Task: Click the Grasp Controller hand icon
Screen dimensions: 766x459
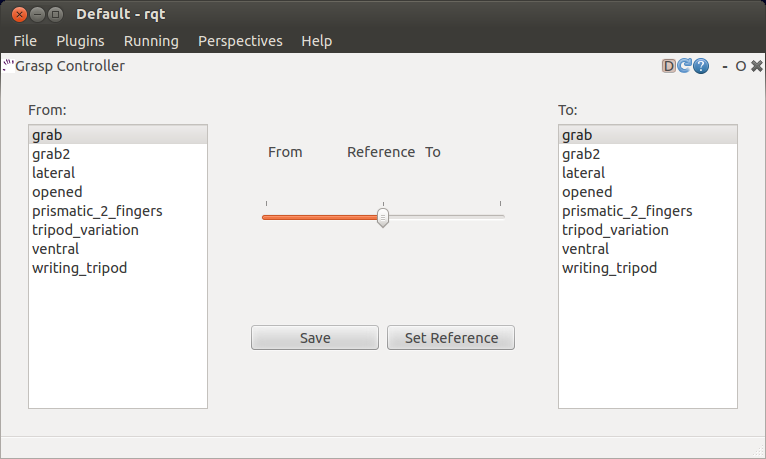Action: [x=9, y=66]
